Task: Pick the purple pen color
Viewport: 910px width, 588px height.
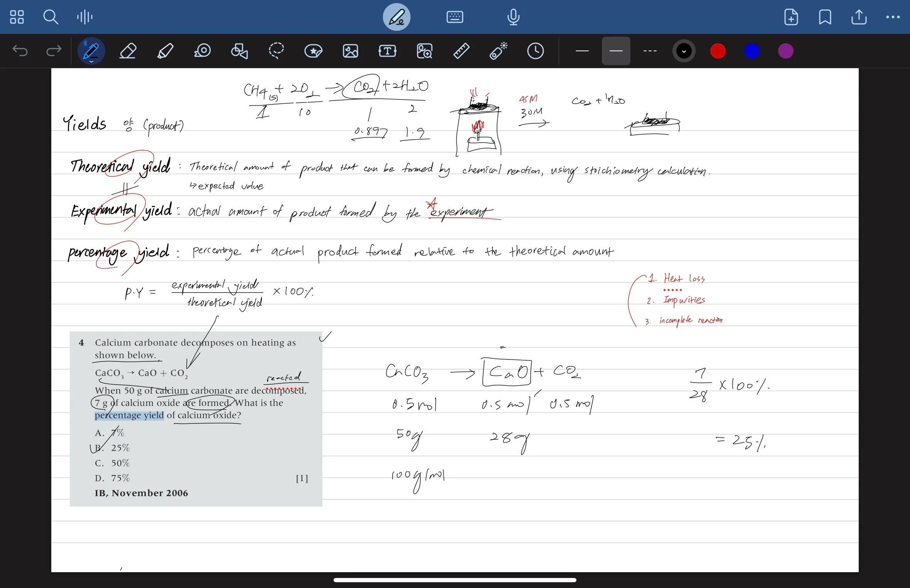Action: (x=786, y=51)
